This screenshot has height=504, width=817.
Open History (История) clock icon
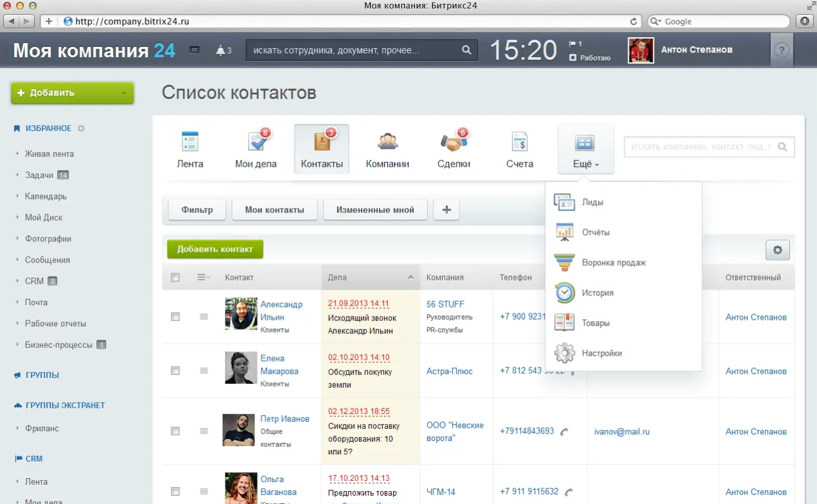tap(564, 293)
